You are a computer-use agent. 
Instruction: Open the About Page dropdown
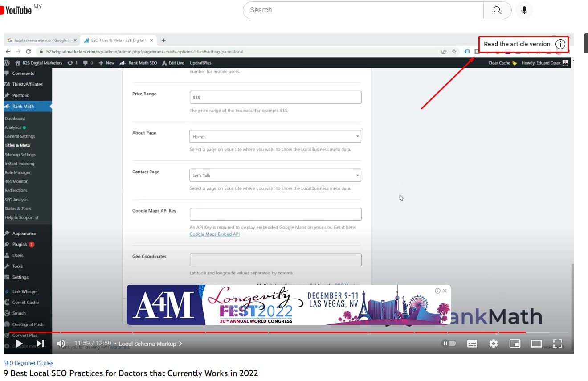[x=275, y=136]
